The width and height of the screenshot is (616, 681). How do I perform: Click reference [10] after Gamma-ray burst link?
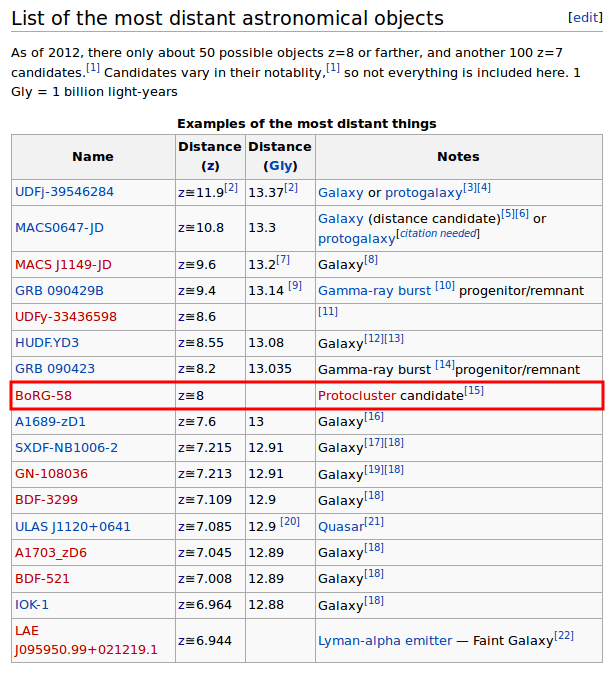[x=445, y=286]
